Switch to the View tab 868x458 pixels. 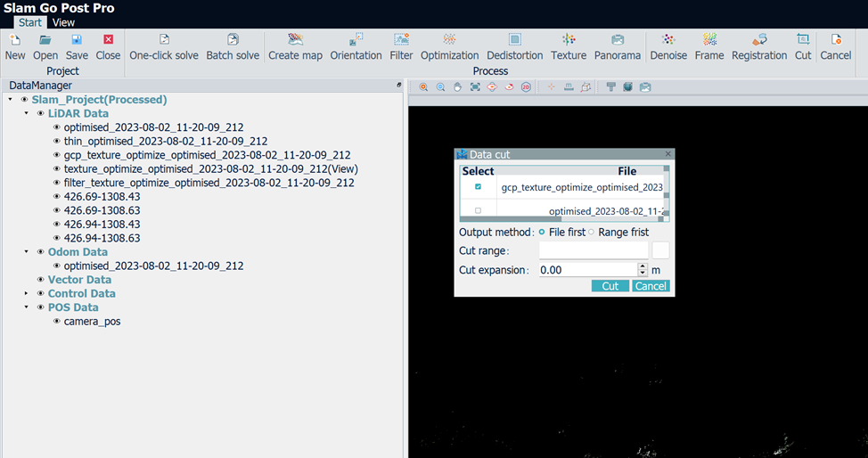coord(63,22)
